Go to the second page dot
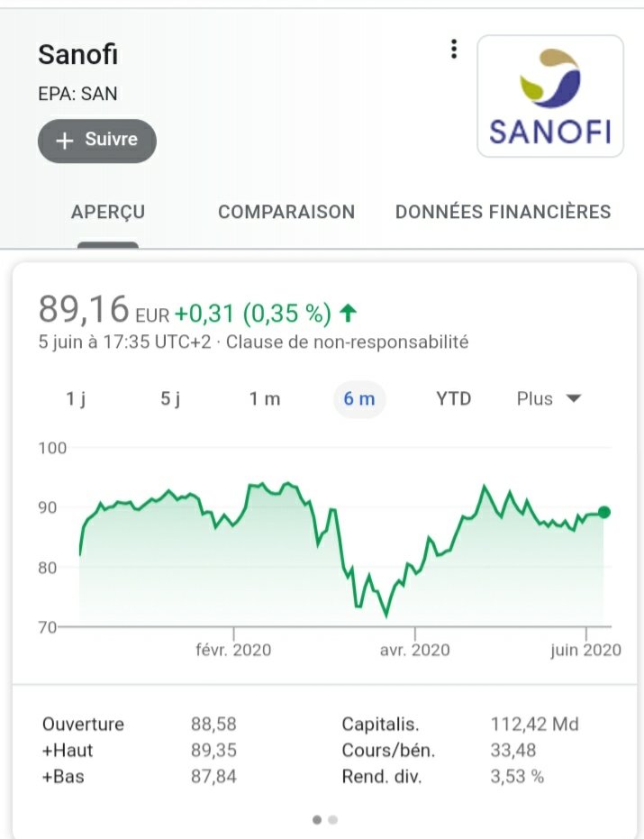The height and width of the screenshot is (839, 644). pyautogui.click(x=332, y=820)
